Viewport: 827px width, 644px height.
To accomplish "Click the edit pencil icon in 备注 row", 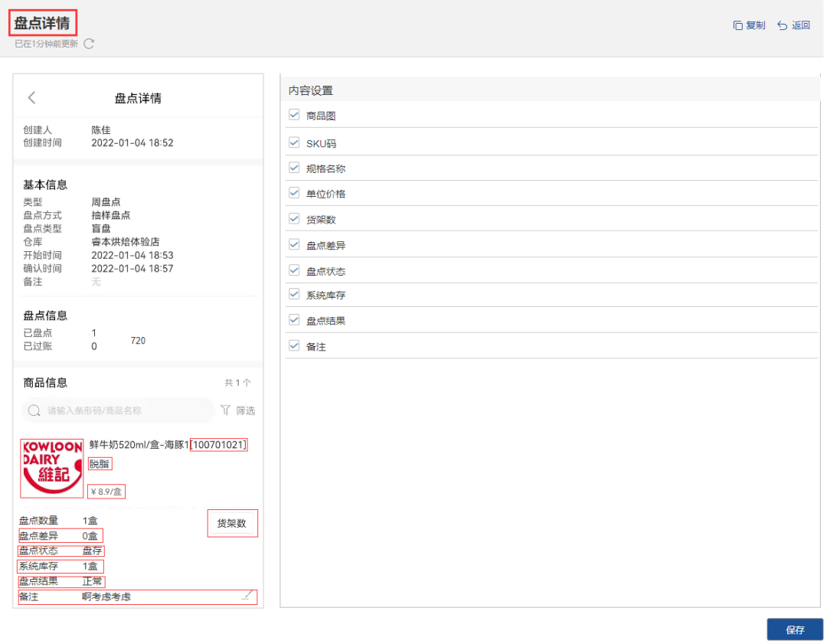I will pyautogui.click(x=247, y=595).
